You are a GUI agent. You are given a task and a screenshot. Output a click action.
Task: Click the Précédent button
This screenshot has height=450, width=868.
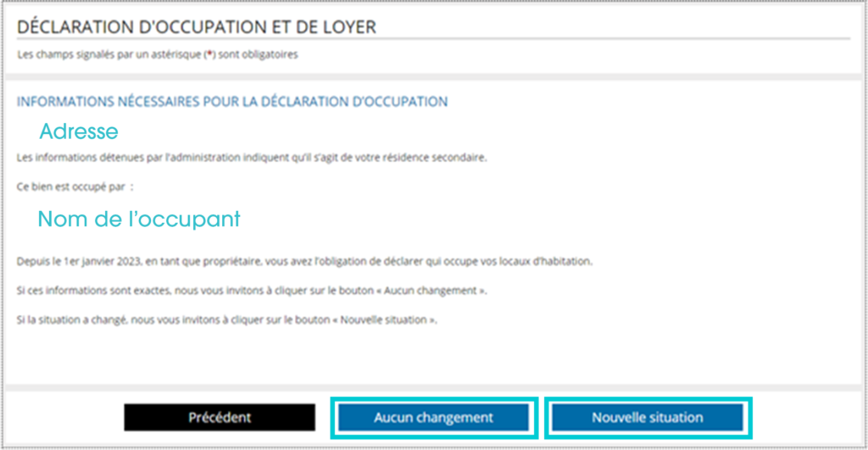tap(220, 417)
